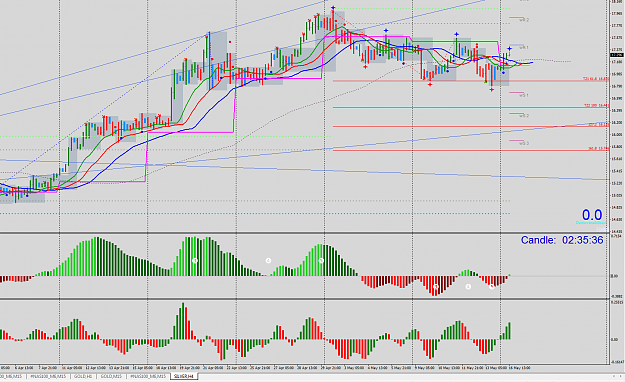Viewport: 625px width, 382px height.
Task: Click the Candle: 02:35:36 countdown timer
Action: click(562, 240)
